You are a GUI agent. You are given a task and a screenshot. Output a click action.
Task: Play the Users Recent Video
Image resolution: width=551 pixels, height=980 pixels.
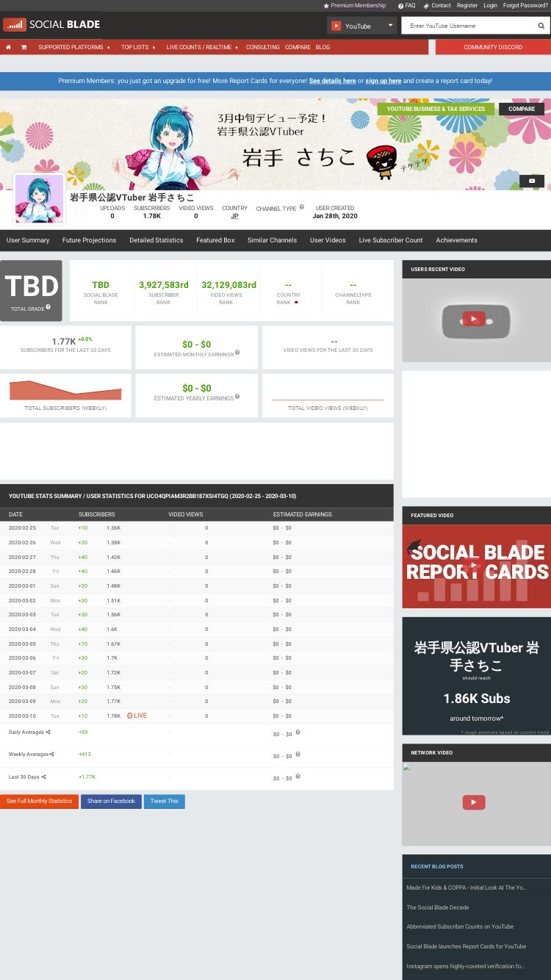tap(473, 319)
